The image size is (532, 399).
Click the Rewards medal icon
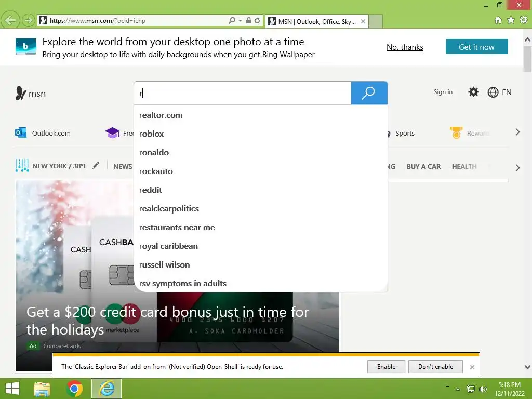point(456,132)
